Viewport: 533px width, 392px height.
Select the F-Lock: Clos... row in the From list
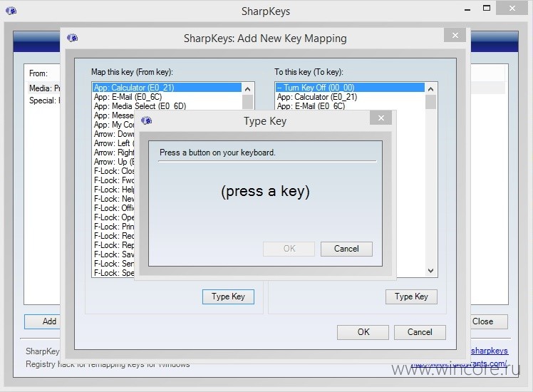[113, 171]
